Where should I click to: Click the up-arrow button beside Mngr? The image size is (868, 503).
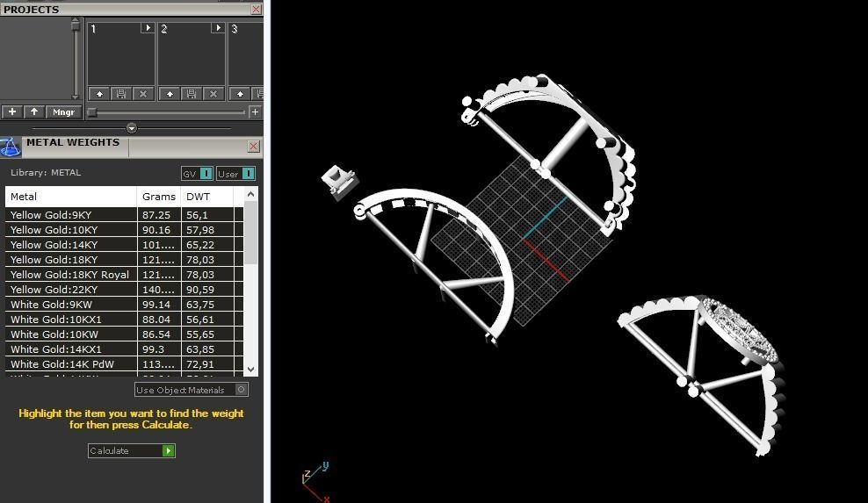[x=34, y=111]
